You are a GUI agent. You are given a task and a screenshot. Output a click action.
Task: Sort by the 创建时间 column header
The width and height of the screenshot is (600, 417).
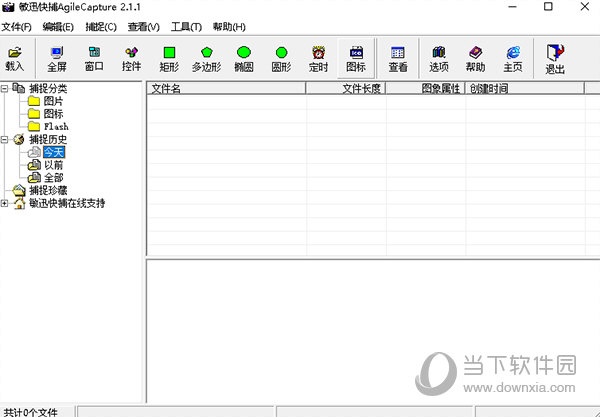[525, 88]
